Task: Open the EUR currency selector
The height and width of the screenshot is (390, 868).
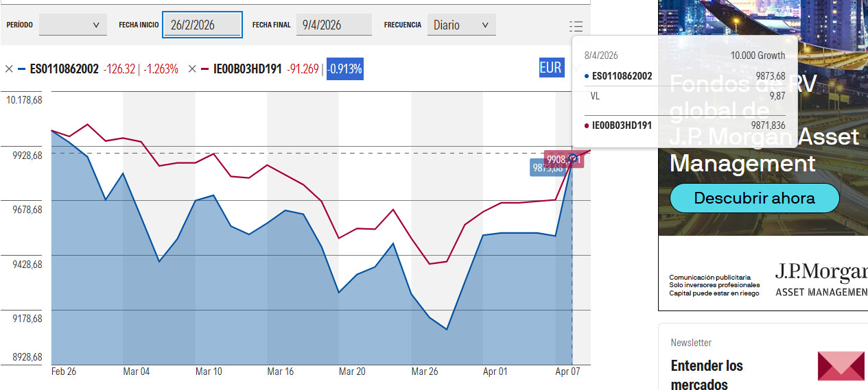Action: pyautogui.click(x=551, y=67)
